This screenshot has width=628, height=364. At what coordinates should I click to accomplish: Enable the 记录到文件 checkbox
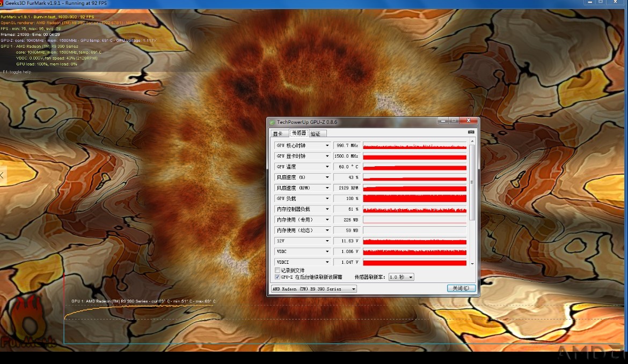pos(278,270)
